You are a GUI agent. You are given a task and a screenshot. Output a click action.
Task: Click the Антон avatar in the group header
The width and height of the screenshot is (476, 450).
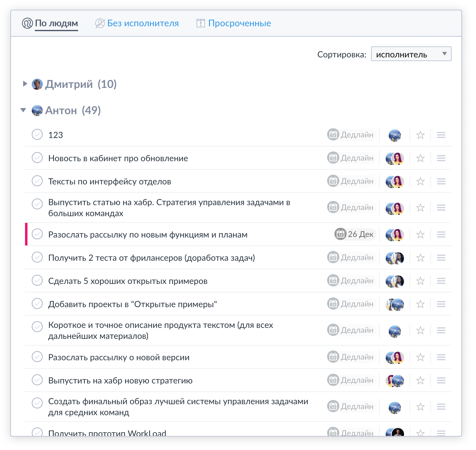(x=37, y=111)
